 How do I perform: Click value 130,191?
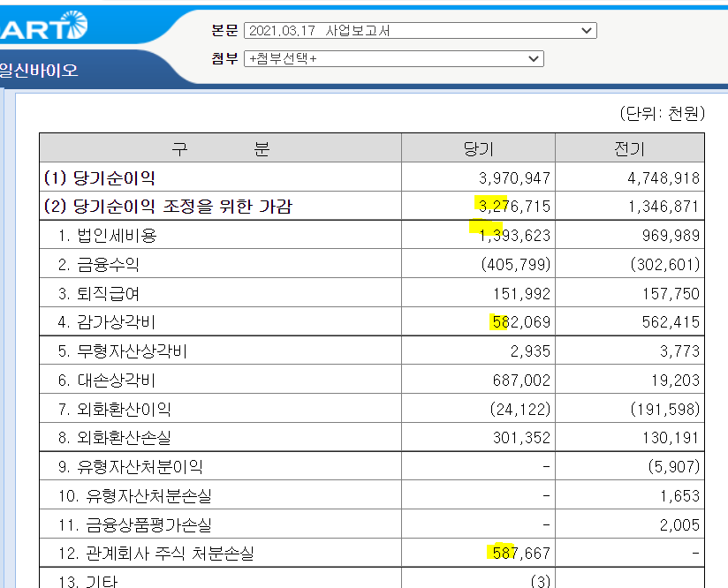tap(671, 437)
